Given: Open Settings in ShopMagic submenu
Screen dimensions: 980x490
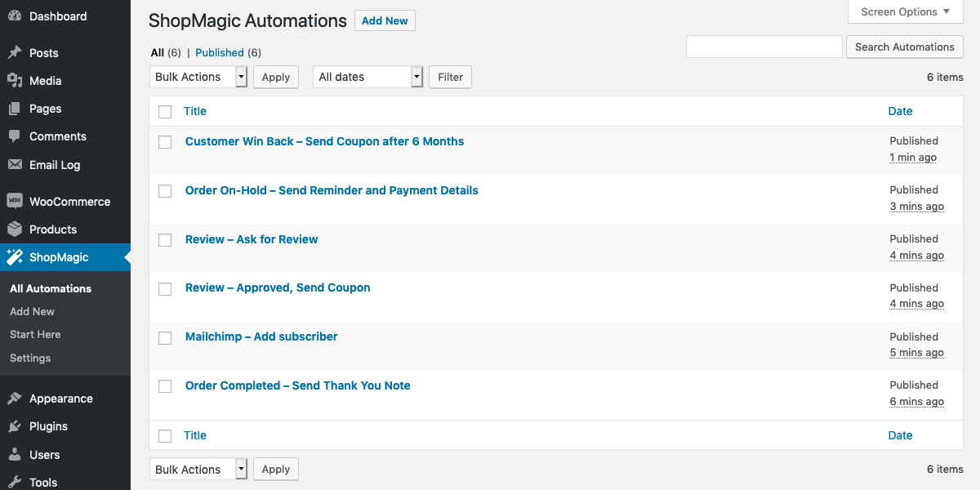Looking at the screenshot, I should tap(30, 358).
